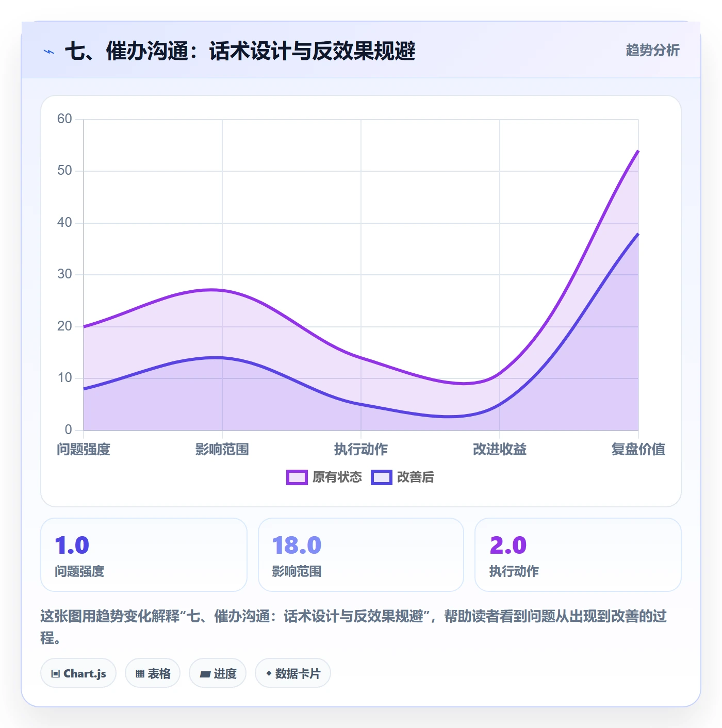Select the 进度 tag
Image resolution: width=722 pixels, height=728 pixels.
(218, 673)
